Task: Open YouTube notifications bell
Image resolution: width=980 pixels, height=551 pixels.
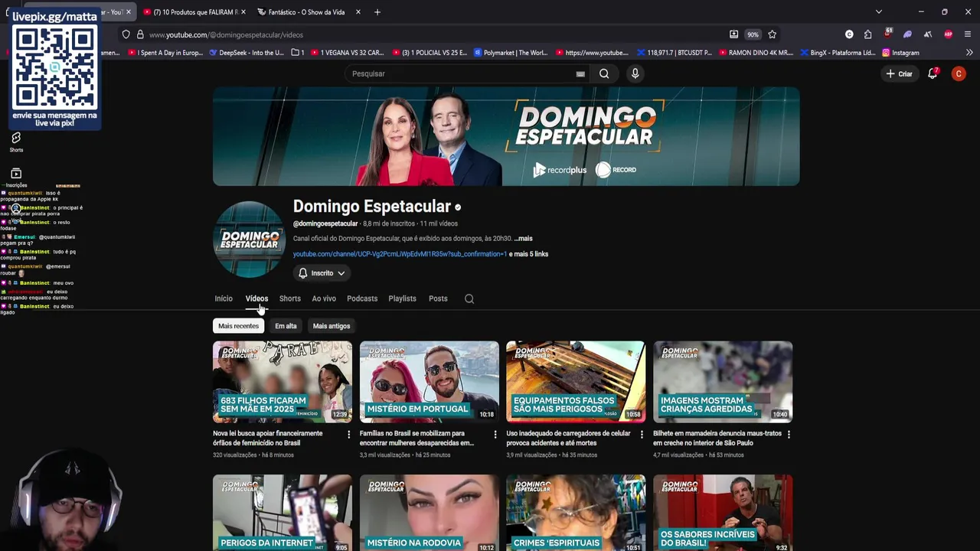Action: tap(933, 73)
